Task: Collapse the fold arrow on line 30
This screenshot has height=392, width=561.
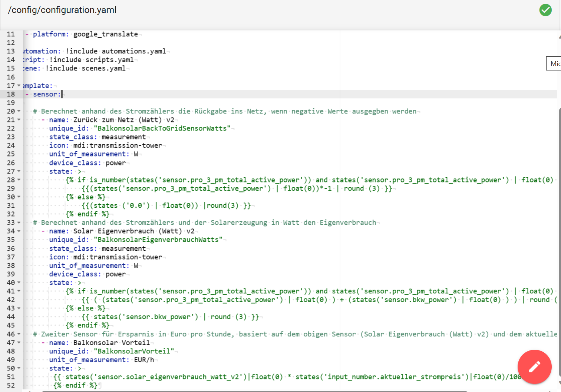Action: coord(19,197)
